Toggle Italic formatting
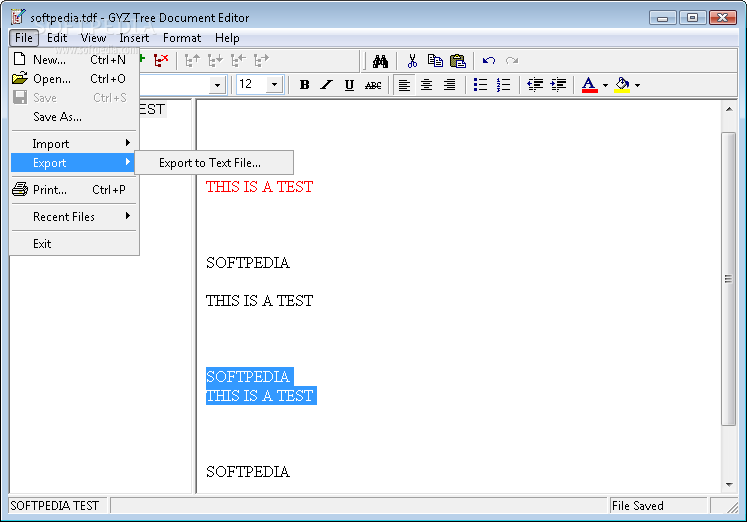Viewport: 747px width, 522px height. [326, 85]
